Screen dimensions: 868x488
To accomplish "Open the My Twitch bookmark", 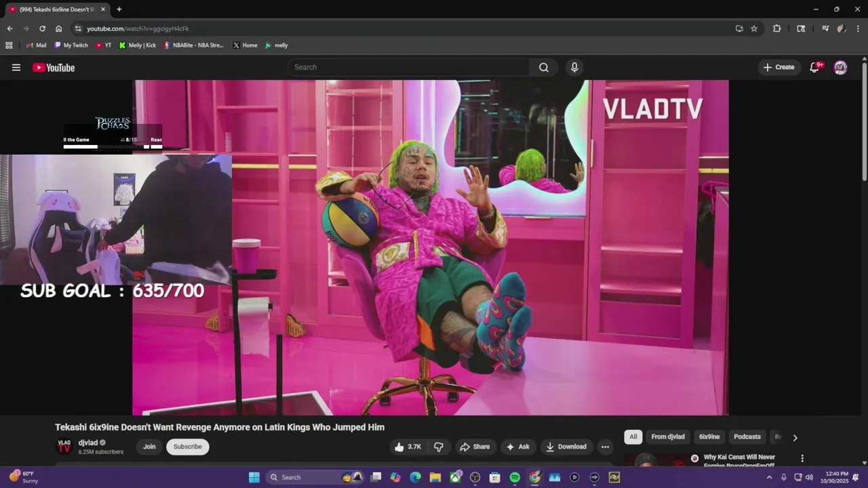I will tap(71, 45).
